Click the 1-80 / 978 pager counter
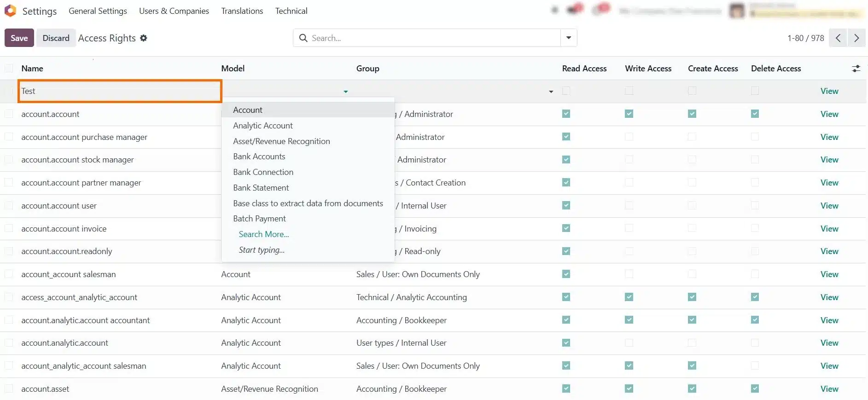This screenshot has height=400, width=868. (806, 38)
